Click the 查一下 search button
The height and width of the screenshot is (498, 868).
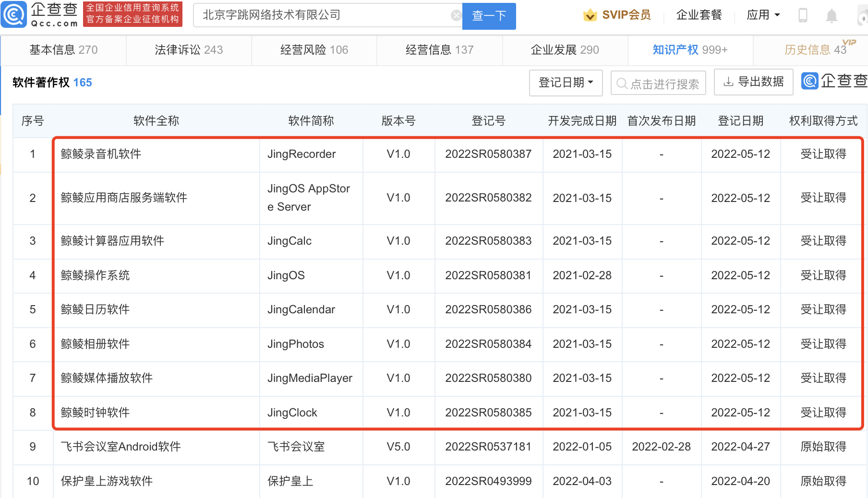[x=489, y=16]
